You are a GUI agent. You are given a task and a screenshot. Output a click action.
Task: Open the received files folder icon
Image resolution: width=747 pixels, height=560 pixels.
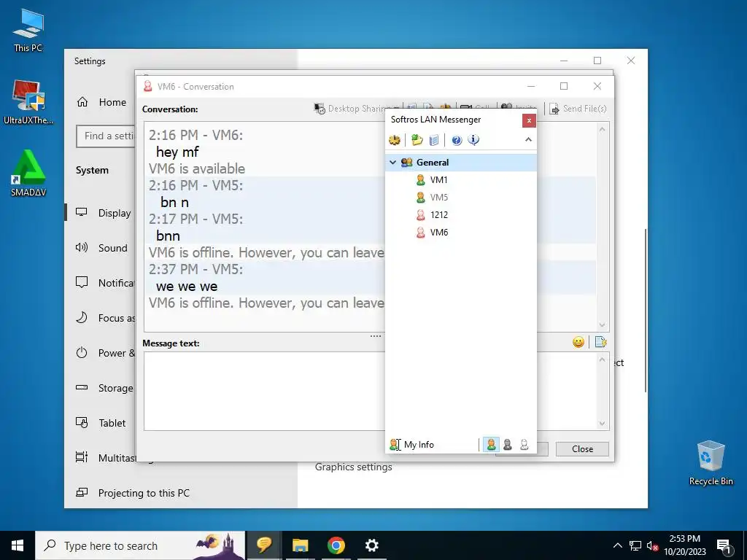click(x=417, y=140)
